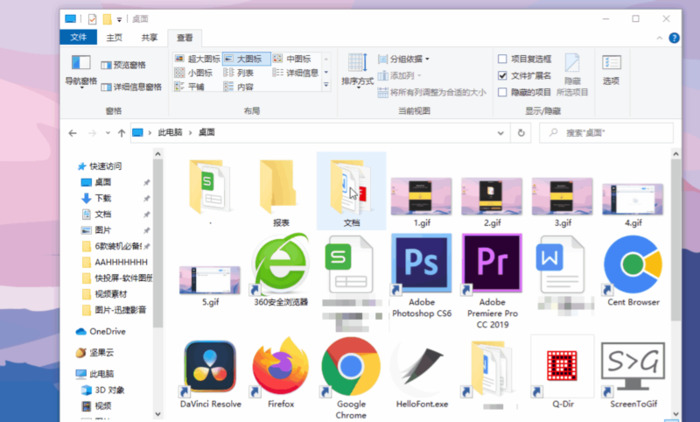
Task: Switch to the 主页 tab
Action: coord(114,38)
